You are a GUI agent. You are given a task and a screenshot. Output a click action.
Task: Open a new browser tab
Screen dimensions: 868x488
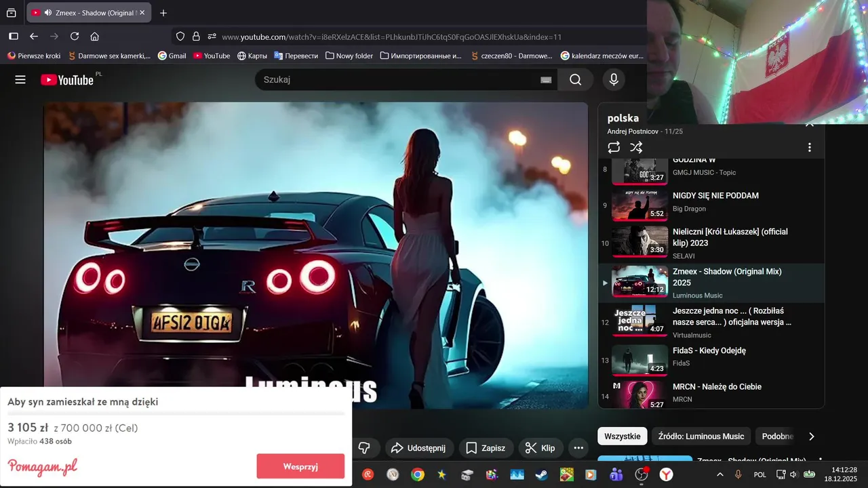click(163, 13)
